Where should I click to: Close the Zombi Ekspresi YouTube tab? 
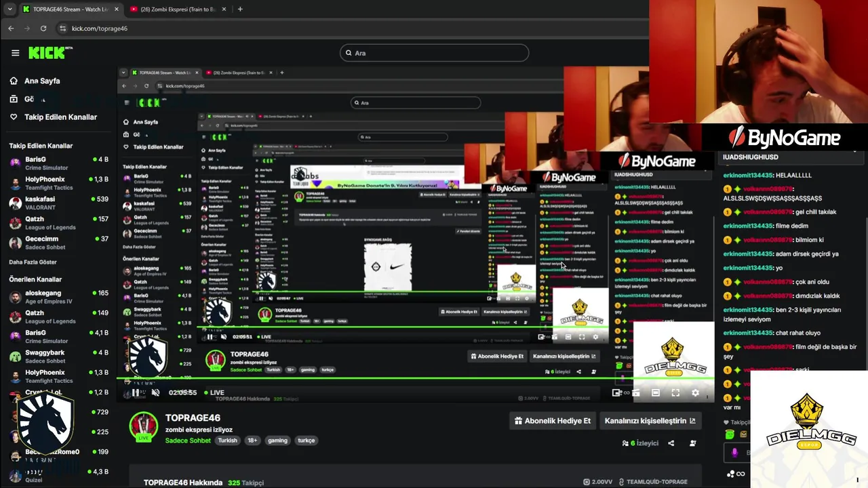coord(223,9)
